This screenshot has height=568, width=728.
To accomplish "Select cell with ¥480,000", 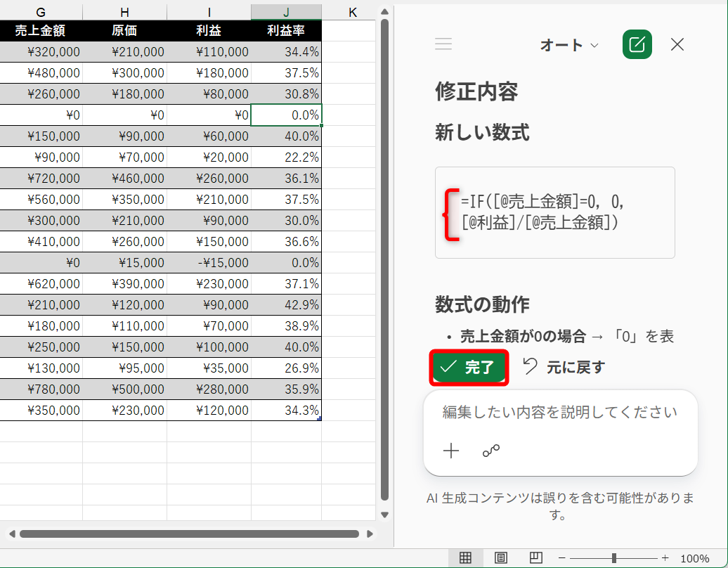I will [x=41, y=73].
